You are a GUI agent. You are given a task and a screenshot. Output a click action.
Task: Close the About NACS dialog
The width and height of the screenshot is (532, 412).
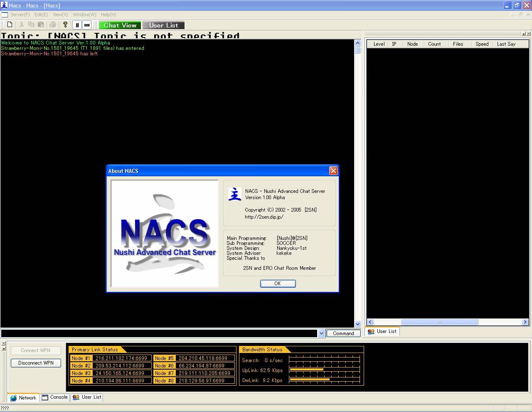pyautogui.click(x=333, y=171)
